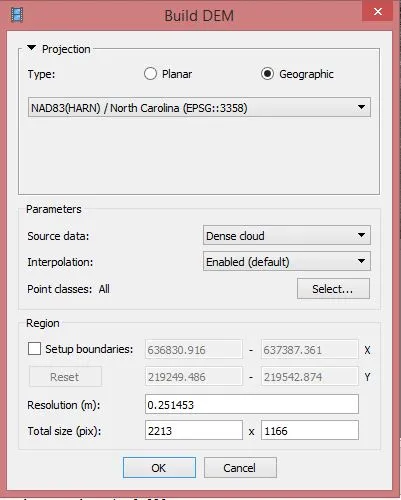The height and width of the screenshot is (500, 401).
Task: Select the Geographic projection type
Action: coord(267,74)
